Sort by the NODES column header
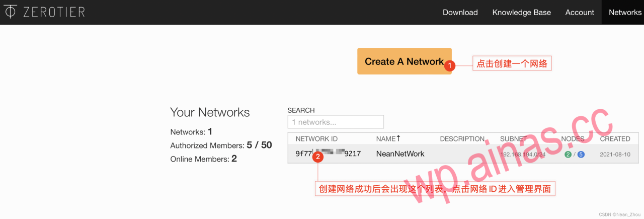 [x=573, y=139]
